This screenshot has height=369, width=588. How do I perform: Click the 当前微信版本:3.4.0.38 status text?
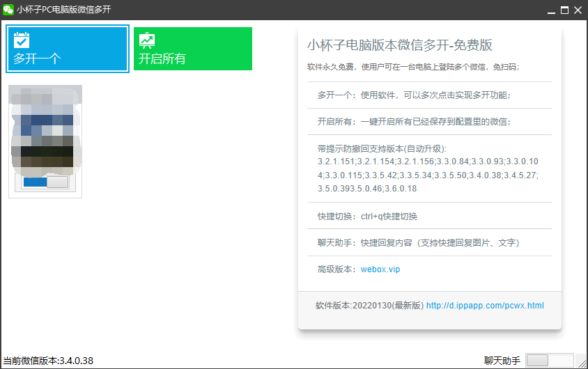point(48,361)
